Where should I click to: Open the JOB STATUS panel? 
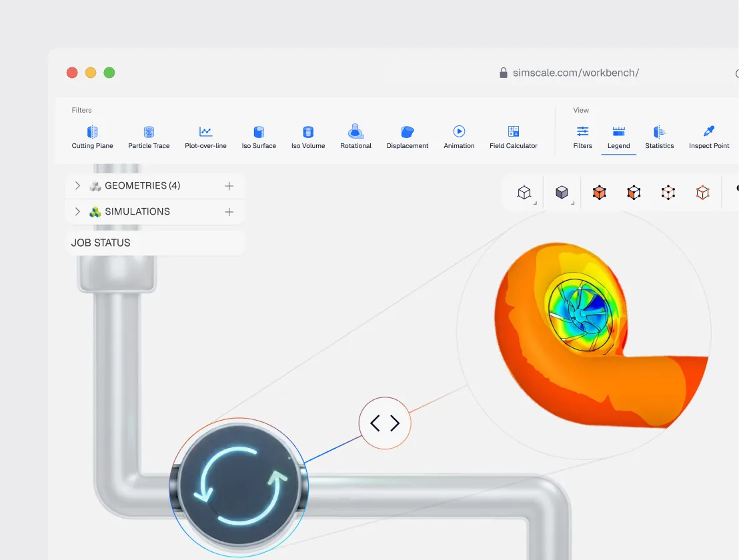[155, 243]
